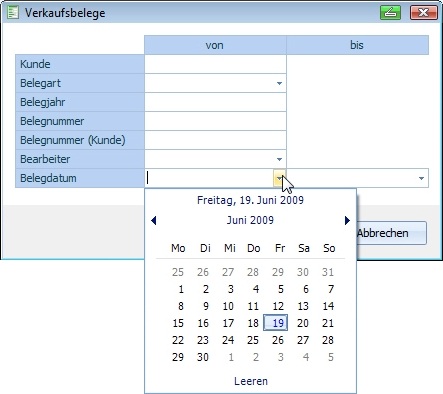Select day 6 in the calendar
This screenshot has height=394, width=443.
[306, 289]
